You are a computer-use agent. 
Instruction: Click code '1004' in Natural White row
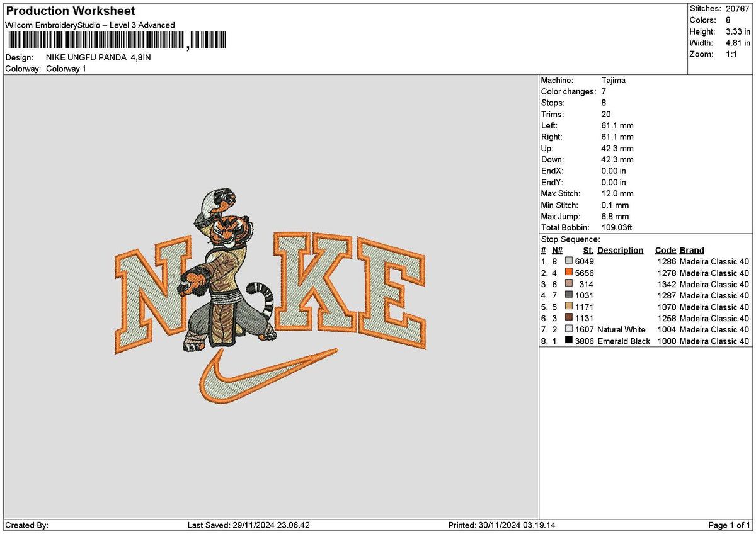667,330
